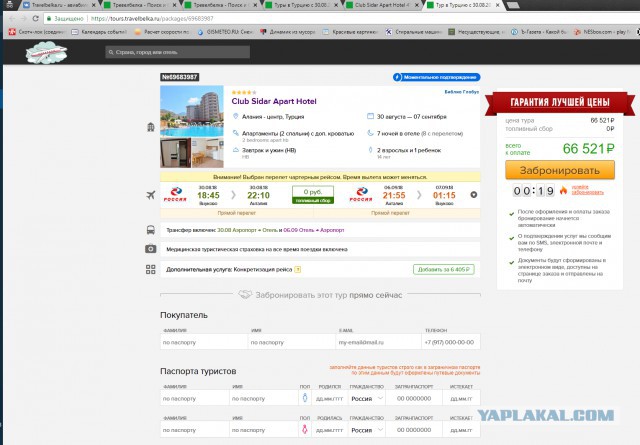Click the buyer's Фамилия field

pyautogui.click(x=204, y=342)
